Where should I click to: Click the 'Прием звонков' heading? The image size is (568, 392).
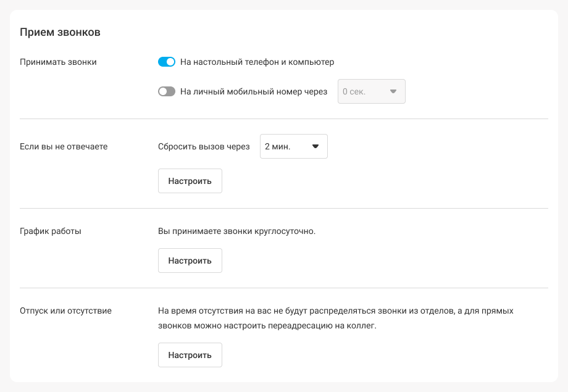click(x=60, y=32)
